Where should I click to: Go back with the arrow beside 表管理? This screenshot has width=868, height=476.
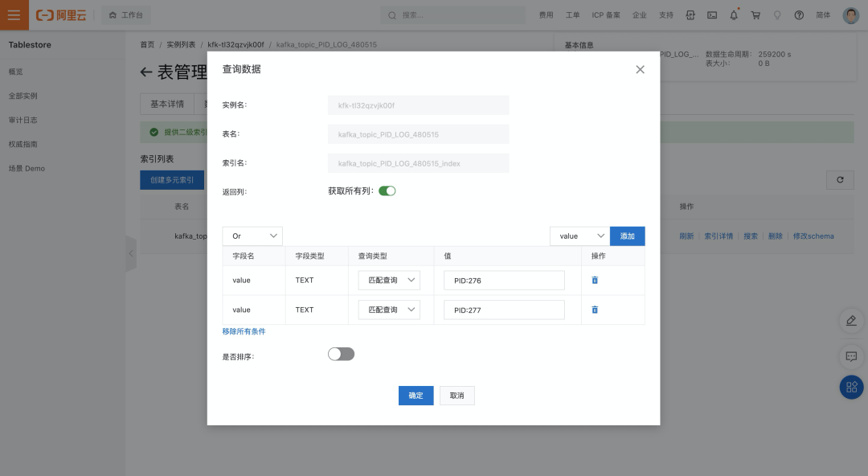pyautogui.click(x=146, y=72)
